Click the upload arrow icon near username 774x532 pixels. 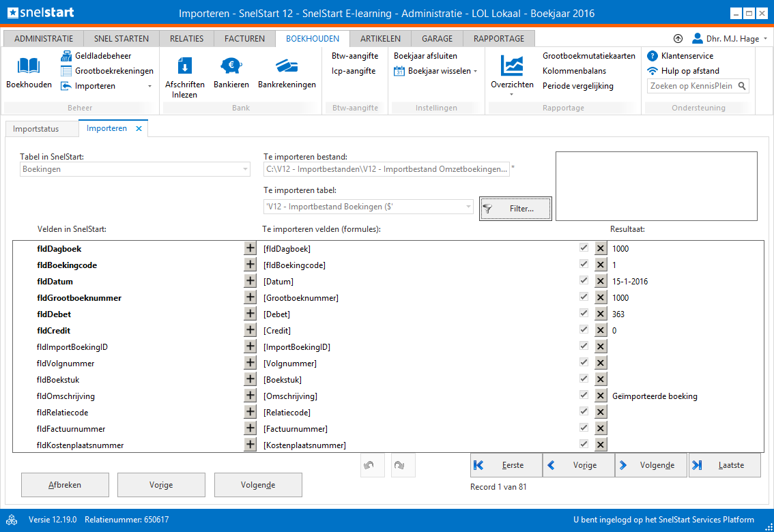point(678,38)
